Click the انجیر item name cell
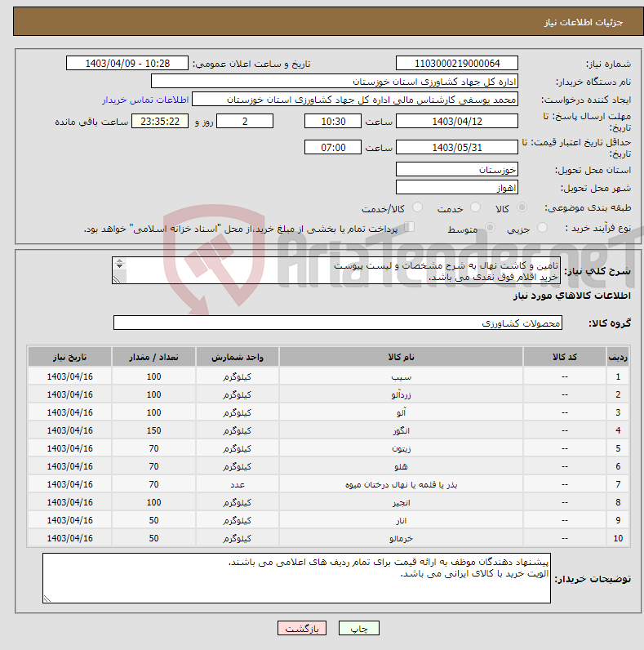This screenshot has height=650, width=644. [x=401, y=502]
